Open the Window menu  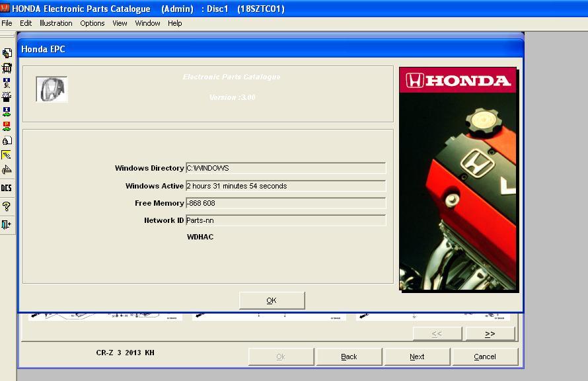click(x=147, y=23)
